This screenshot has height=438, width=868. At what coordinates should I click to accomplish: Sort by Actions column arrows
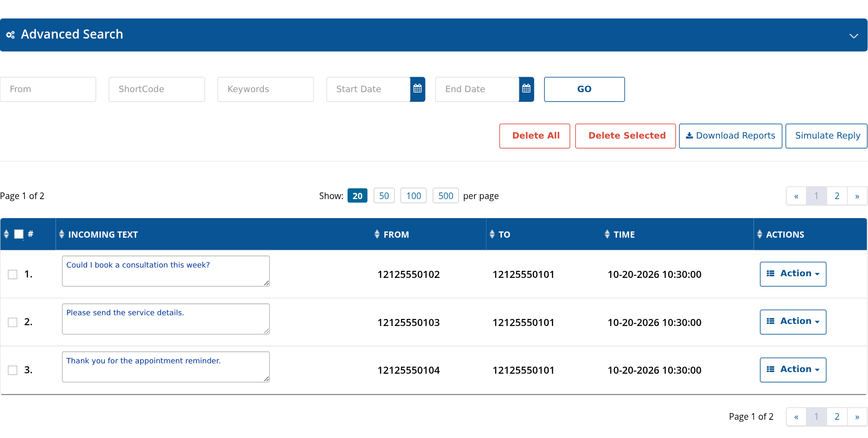click(x=760, y=234)
